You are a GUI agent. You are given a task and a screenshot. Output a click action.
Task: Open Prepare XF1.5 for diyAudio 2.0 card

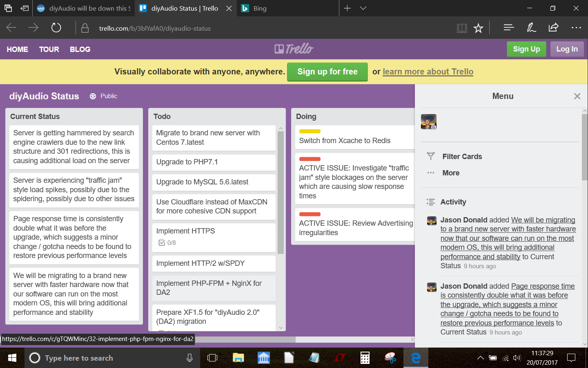coord(214,318)
